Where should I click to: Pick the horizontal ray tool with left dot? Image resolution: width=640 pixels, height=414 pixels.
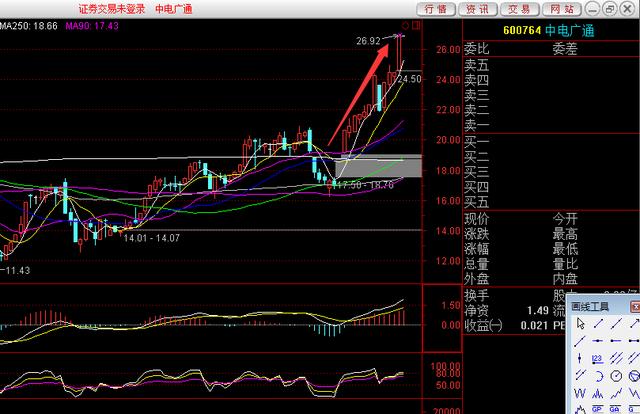pyautogui.click(x=616, y=341)
